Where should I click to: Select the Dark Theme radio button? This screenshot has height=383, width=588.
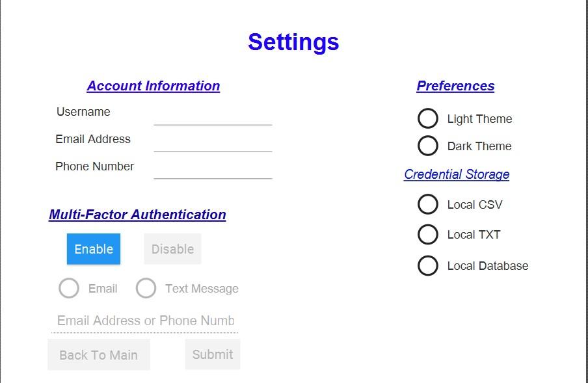click(428, 146)
